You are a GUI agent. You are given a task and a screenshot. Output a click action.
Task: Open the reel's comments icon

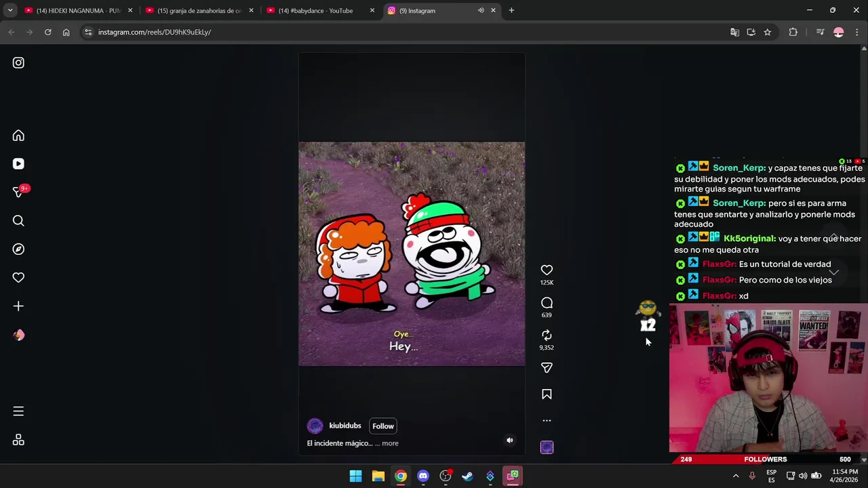coord(547,303)
